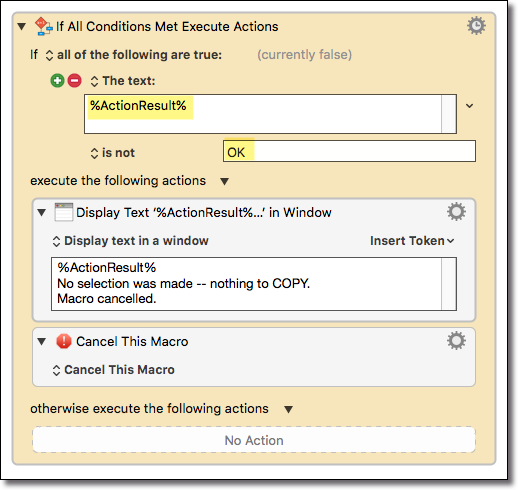
Task: Click the 'If All Conditions Met Execute Actions' title
Action: pos(167,26)
